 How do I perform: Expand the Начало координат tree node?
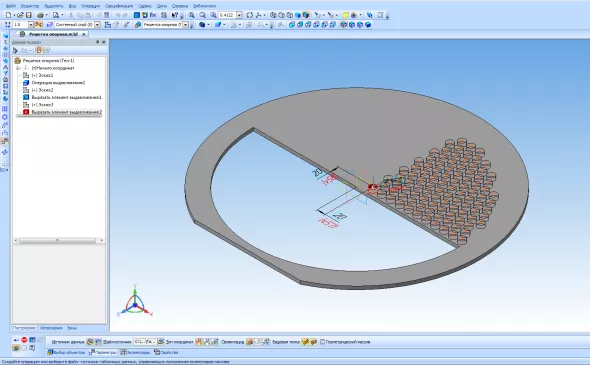[x=17, y=68]
